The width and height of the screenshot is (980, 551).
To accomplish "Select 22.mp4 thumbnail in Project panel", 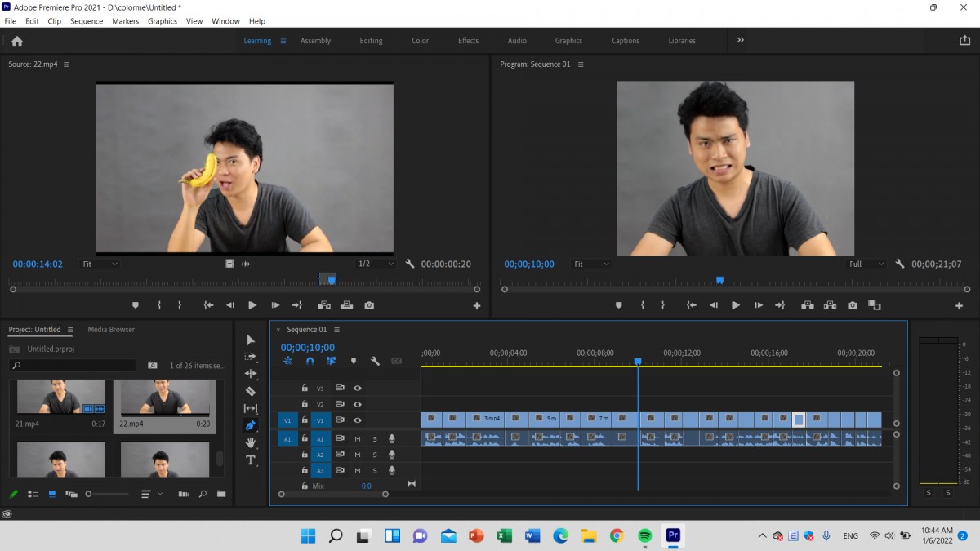I will coord(165,398).
